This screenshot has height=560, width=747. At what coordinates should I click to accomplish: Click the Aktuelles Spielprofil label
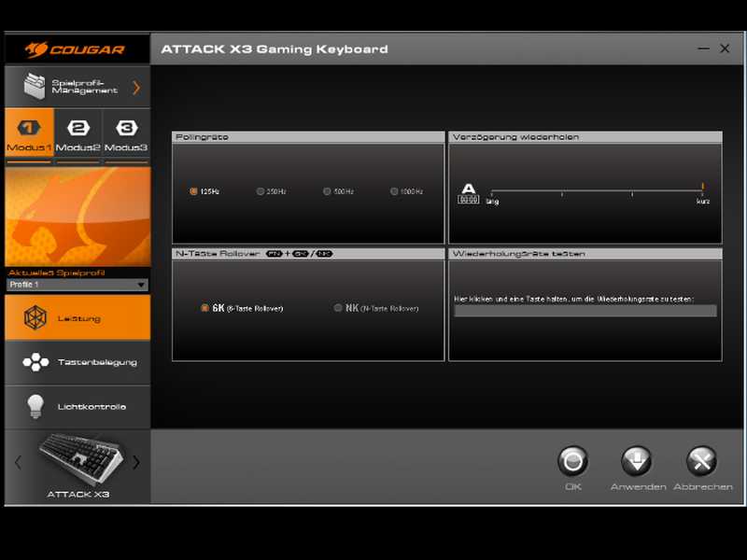pyautogui.click(x=57, y=273)
